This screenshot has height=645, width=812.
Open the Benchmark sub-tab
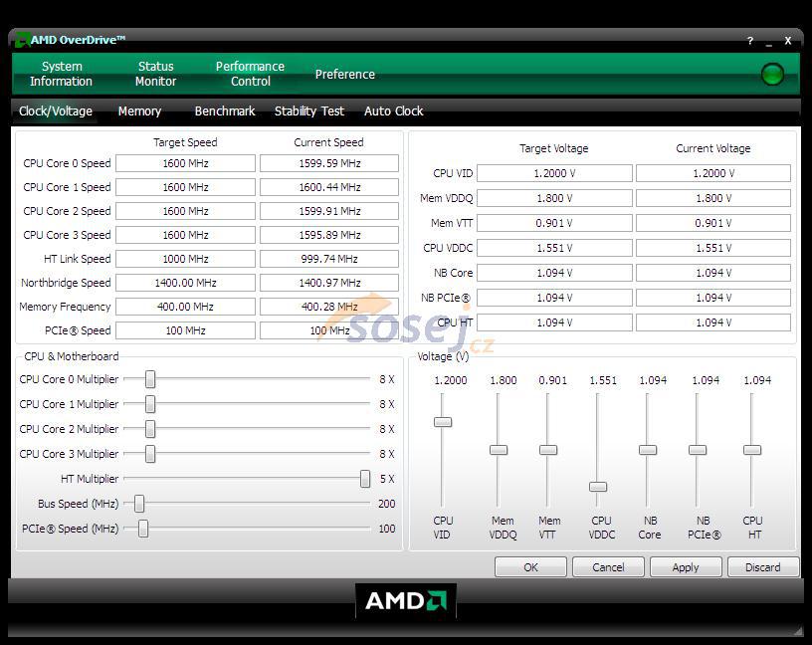[x=225, y=110]
